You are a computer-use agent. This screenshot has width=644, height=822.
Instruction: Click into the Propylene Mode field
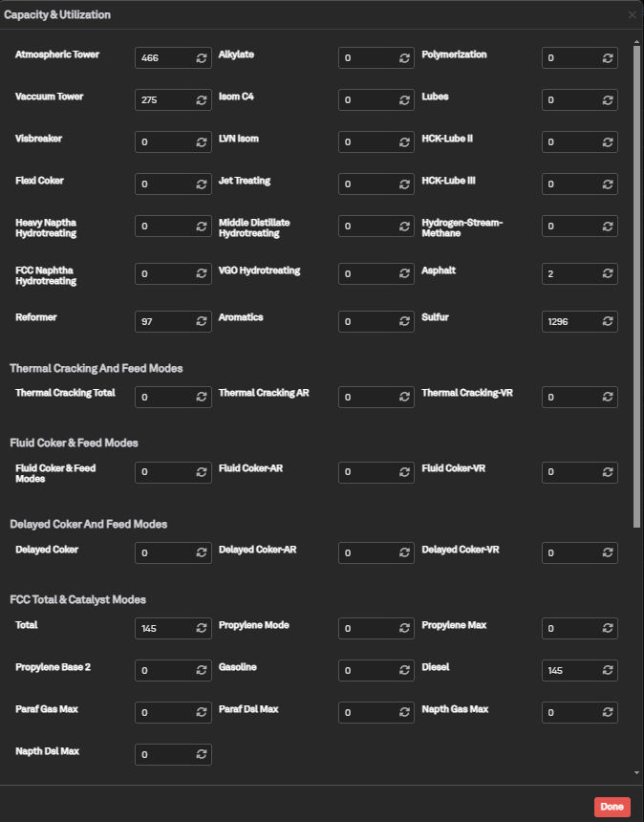coord(367,629)
